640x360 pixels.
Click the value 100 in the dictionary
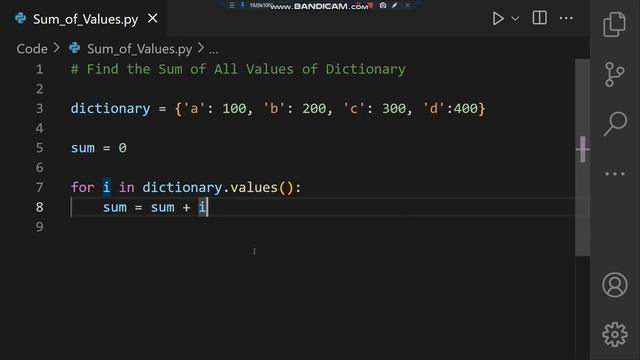[234, 109]
